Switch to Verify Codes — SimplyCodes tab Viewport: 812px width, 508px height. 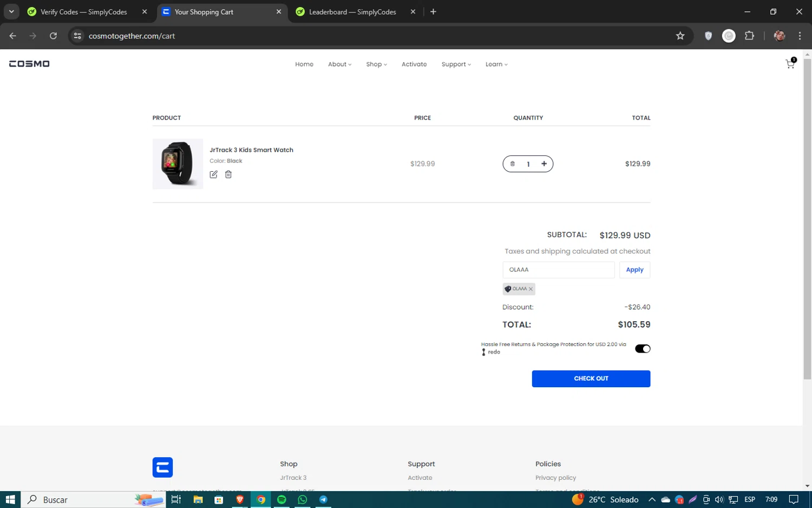(x=83, y=11)
